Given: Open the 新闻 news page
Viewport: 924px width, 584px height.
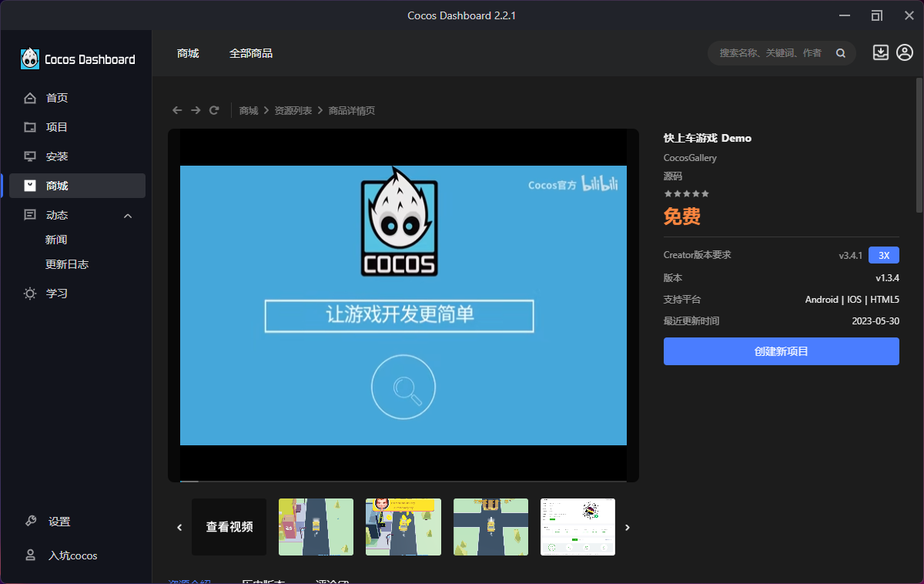Looking at the screenshot, I should (56, 240).
